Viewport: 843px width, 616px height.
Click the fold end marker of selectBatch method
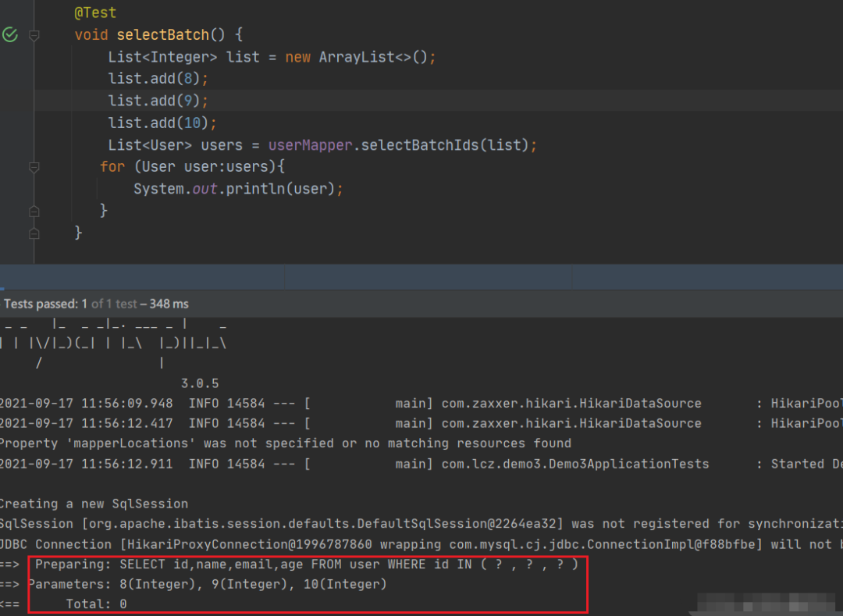[34, 233]
